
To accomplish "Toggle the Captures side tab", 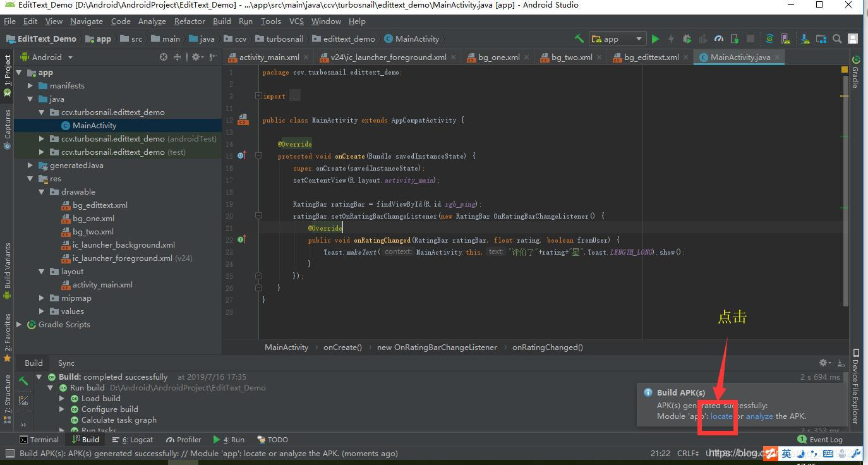I will (x=8, y=129).
